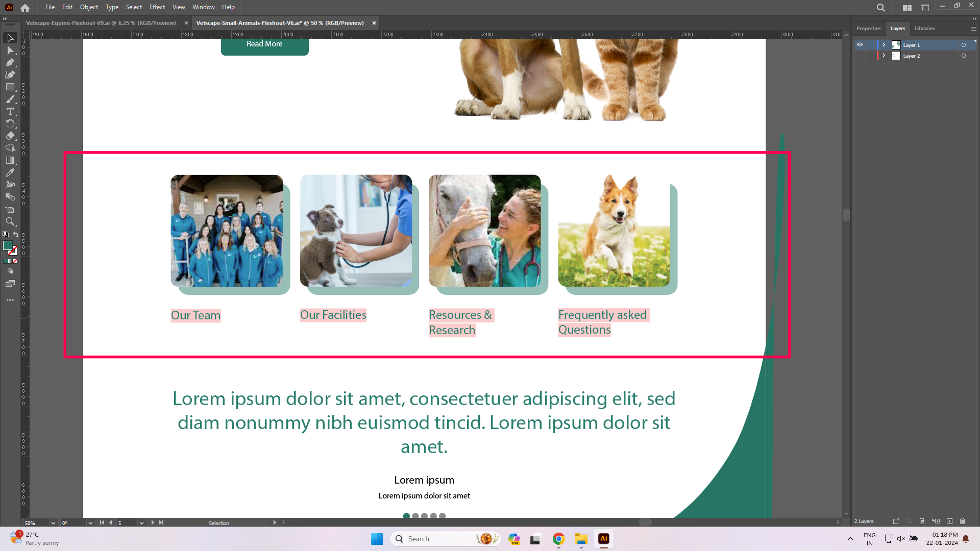Expand Layer 2 contents
The image size is (980, 551).
click(x=884, y=56)
